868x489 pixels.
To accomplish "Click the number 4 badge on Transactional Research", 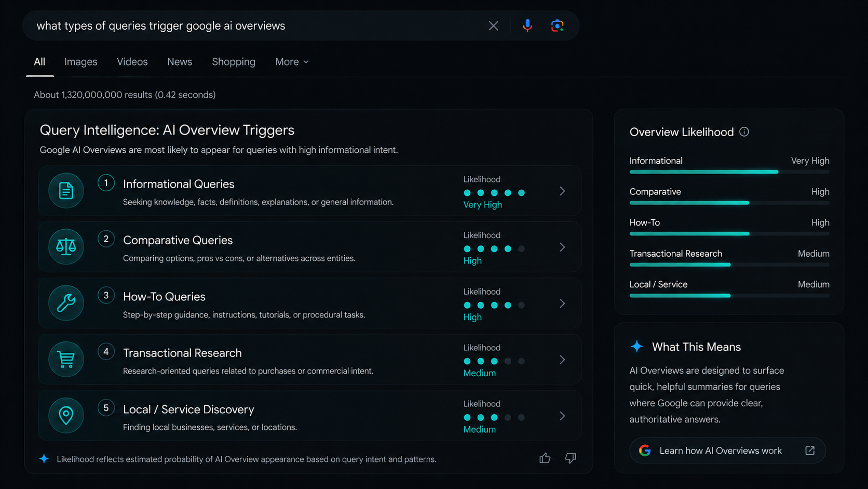I will click(106, 352).
